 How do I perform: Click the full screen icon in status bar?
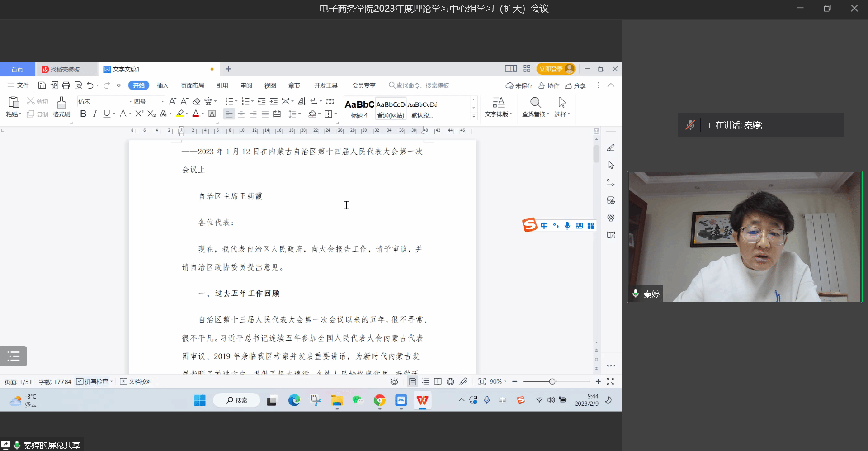[x=610, y=381]
